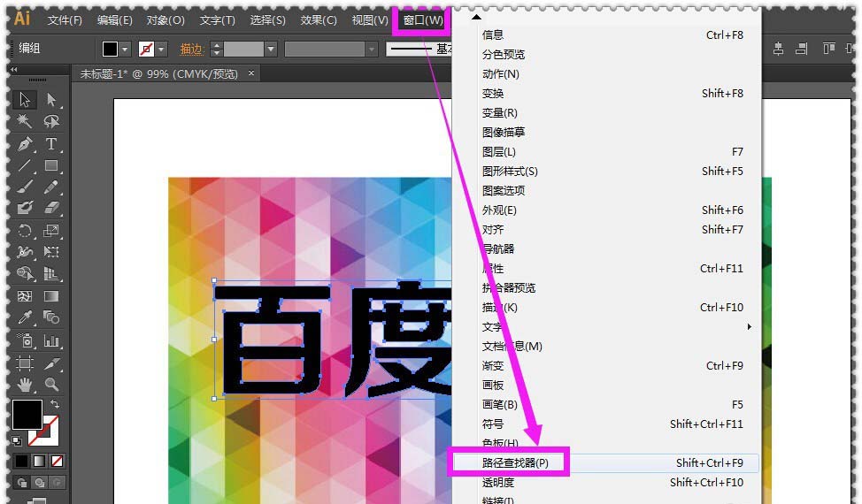Select the Blend tool
862x504 pixels.
[x=51, y=317]
